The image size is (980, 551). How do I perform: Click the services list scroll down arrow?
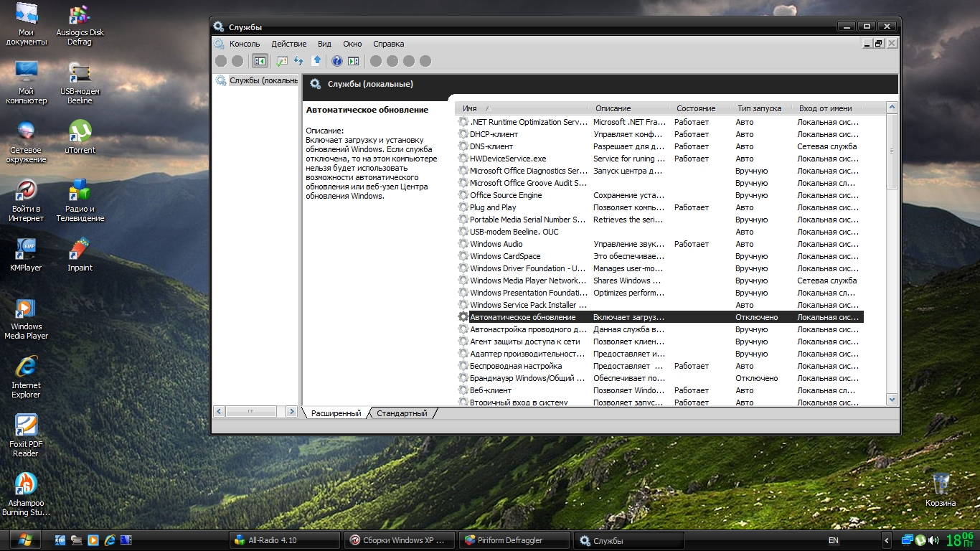pyautogui.click(x=892, y=400)
